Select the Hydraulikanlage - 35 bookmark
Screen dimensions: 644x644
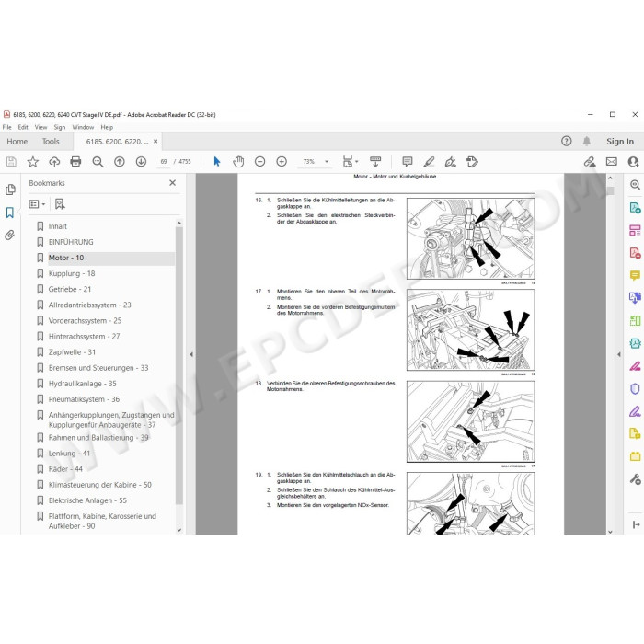pos(82,384)
